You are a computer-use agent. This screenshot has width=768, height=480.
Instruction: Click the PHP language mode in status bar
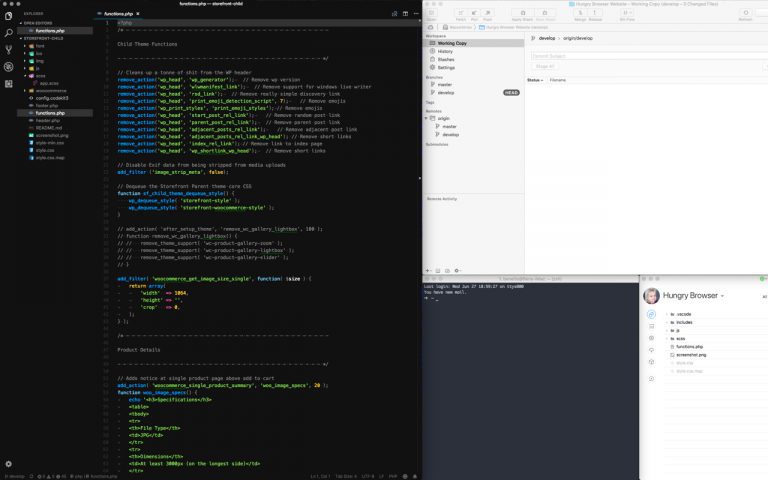pyautogui.click(x=393, y=476)
